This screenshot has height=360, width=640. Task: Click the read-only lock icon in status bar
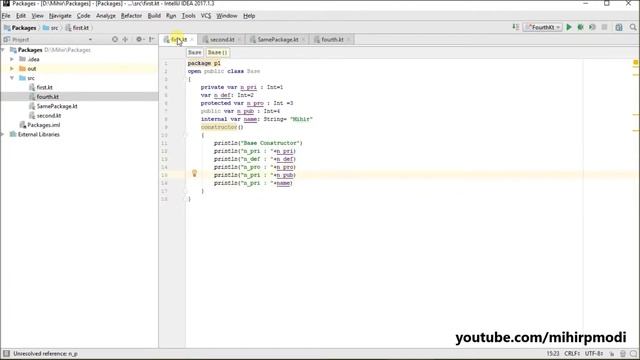pos(612,353)
